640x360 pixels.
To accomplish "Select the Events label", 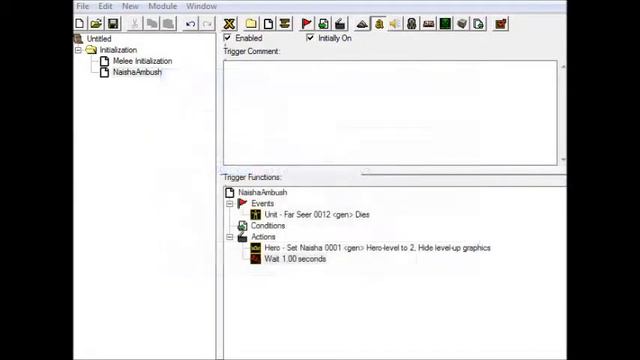I will pos(262,203).
